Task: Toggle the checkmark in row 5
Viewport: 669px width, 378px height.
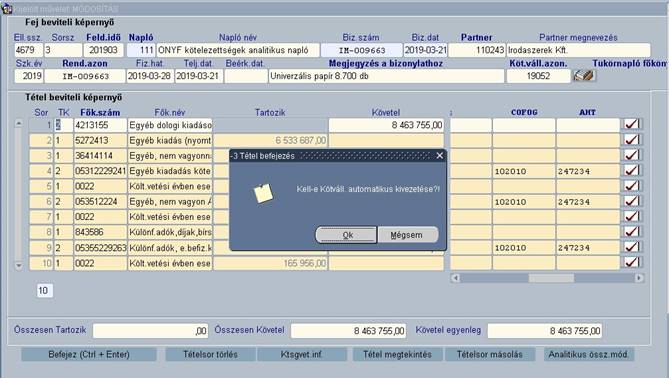Action: click(x=631, y=186)
